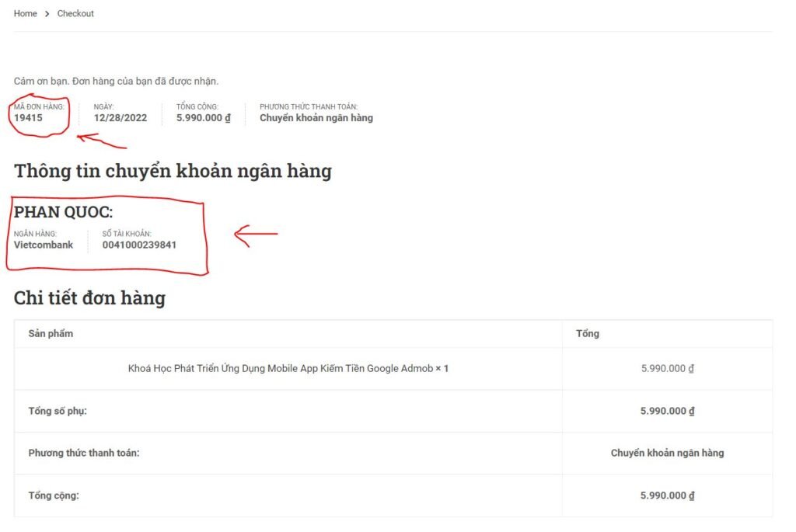The width and height of the screenshot is (796, 532).
Task: Click the Phương thức thanh toán row label in the table
Action: (x=84, y=453)
